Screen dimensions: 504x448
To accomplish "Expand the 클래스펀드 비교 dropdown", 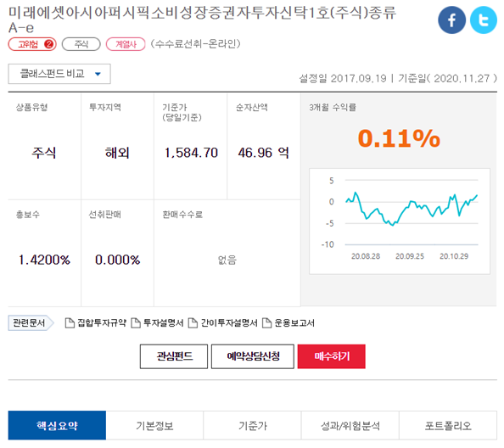I will point(59,74).
